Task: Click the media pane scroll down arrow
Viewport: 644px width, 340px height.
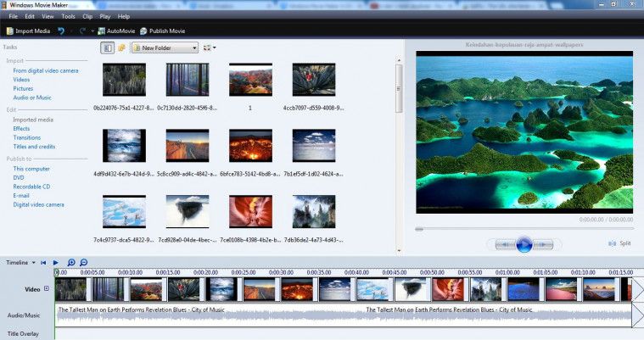Action: 399,250
